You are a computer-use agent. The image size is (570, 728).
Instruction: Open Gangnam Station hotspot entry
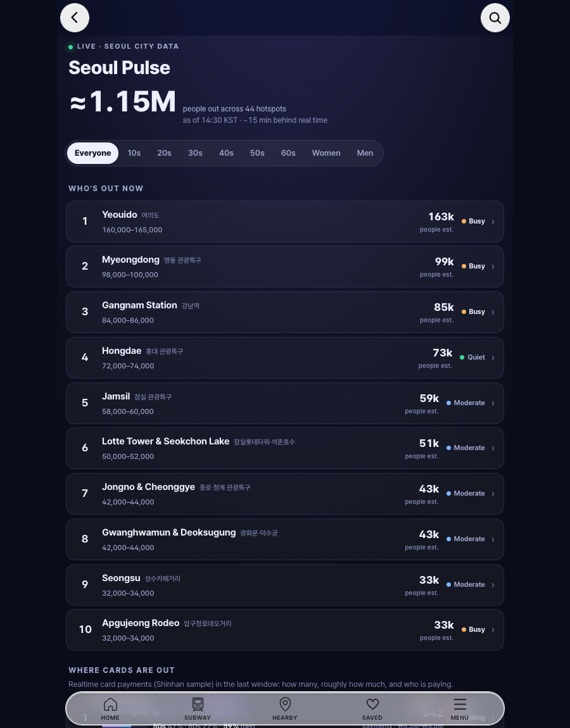pyautogui.click(x=285, y=312)
